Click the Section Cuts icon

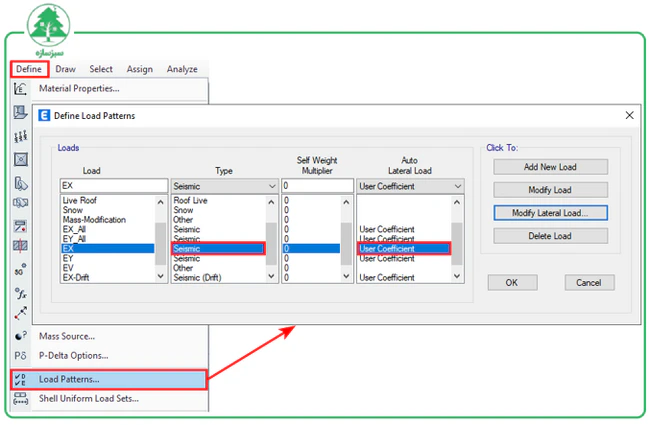point(20,246)
